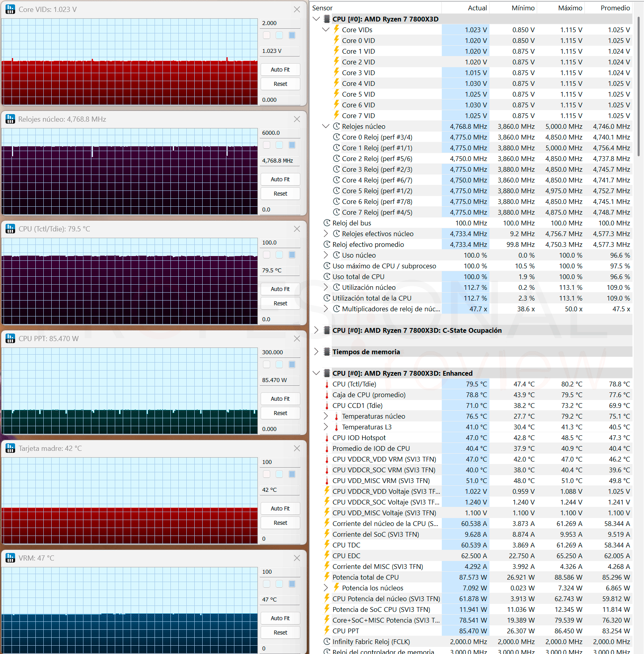The width and height of the screenshot is (644, 654).
Task: Pick the light blue color box in CPU PPT graph
Action: (279, 365)
